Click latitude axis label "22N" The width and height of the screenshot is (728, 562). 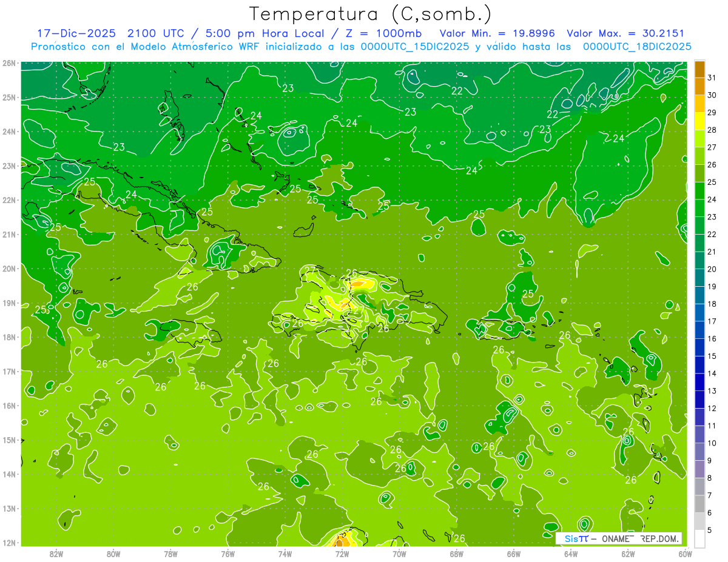point(9,200)
